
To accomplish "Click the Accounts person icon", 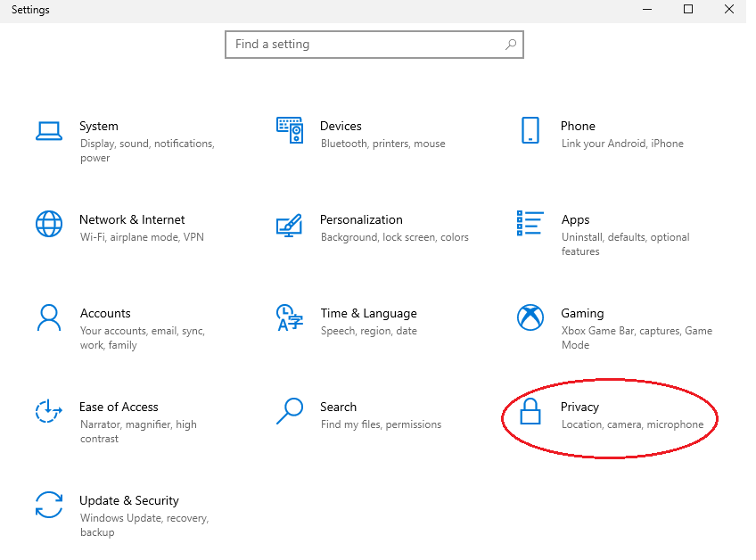I will click(49, 317).
